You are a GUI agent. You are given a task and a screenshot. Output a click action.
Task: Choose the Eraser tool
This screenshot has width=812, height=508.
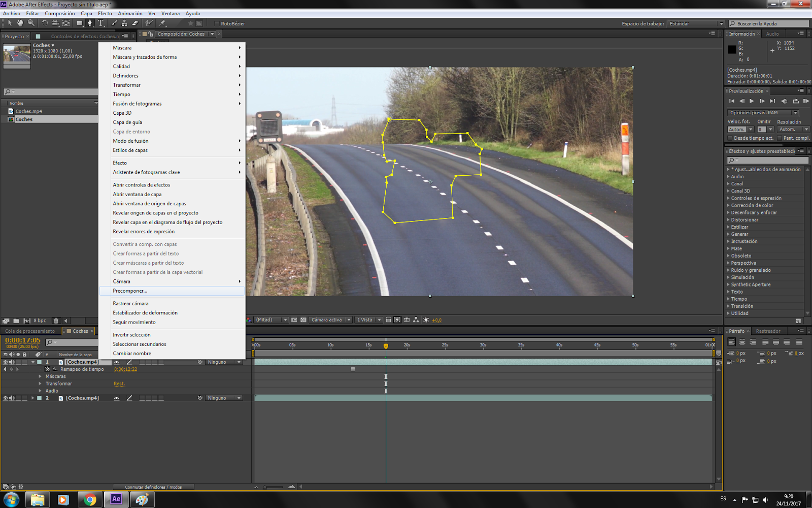tap(135, 23)
